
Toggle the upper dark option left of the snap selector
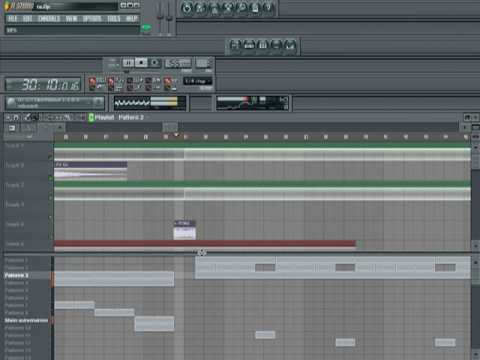pyautogui.click(x=148, y=80)
